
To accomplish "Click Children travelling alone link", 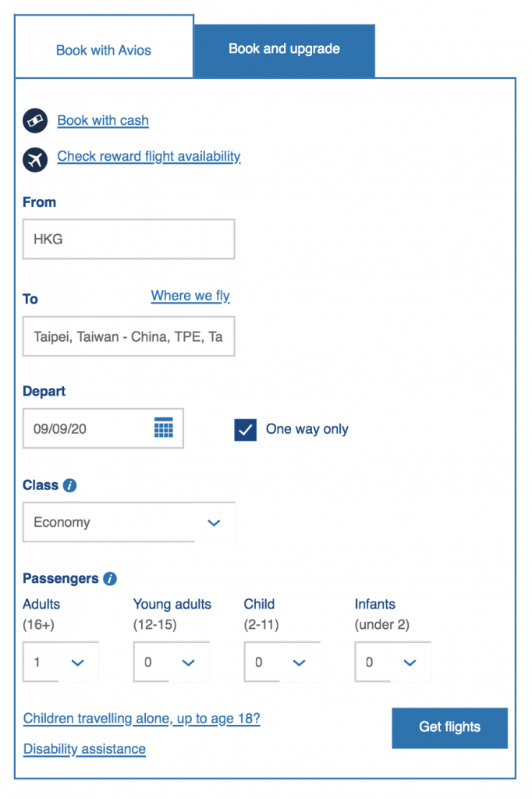I will (141, 719).
